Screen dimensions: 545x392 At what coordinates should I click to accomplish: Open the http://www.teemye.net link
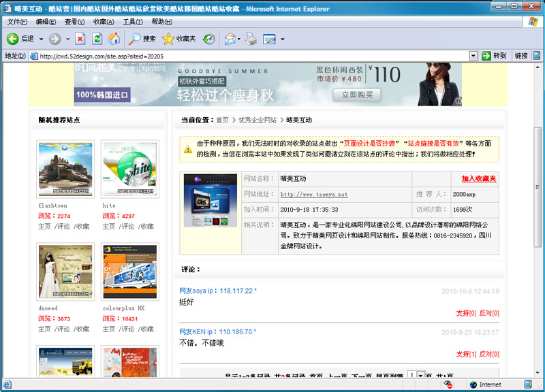point(313,195)
